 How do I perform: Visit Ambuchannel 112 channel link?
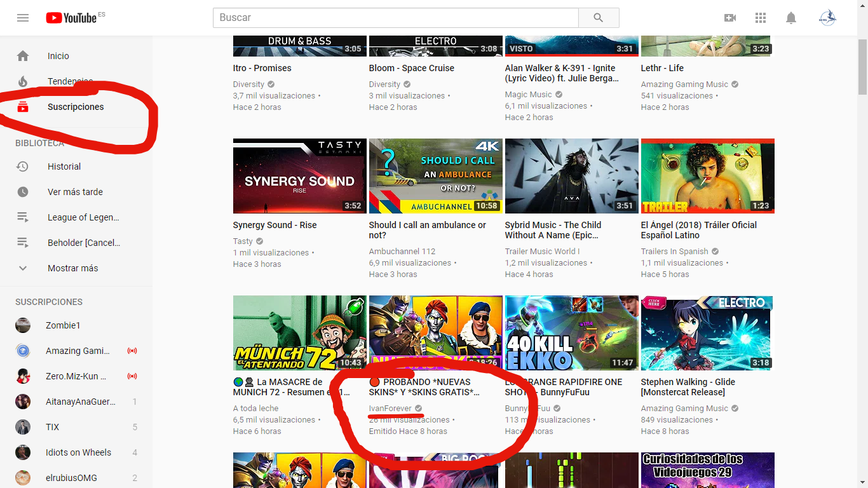(402, 252)
